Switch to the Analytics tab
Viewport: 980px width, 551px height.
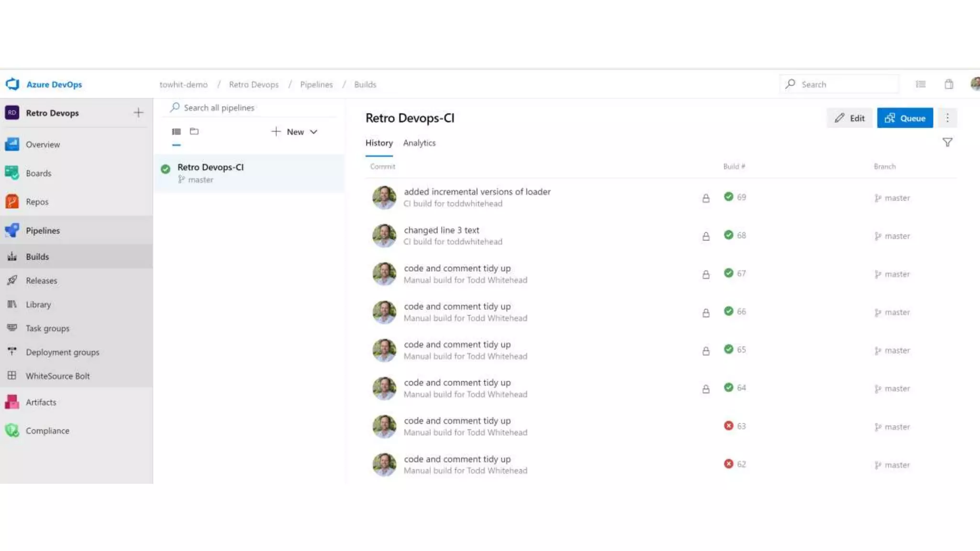419,143
